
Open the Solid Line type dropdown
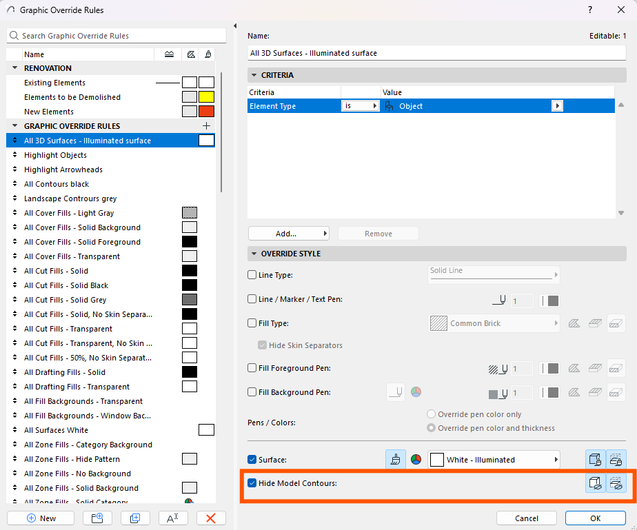coord(494,275)
